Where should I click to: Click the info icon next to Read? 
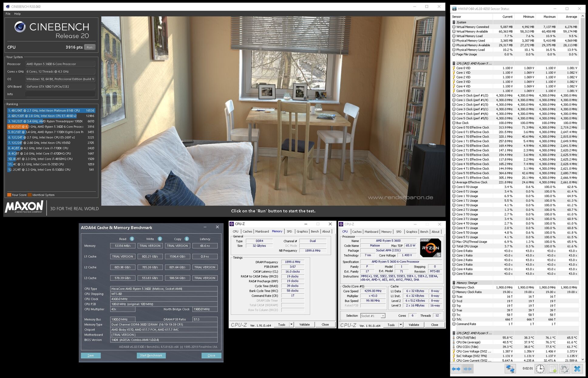132,239
